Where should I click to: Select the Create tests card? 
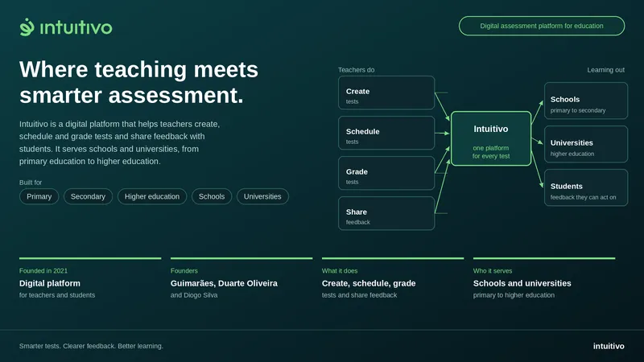tap(386, 93)
